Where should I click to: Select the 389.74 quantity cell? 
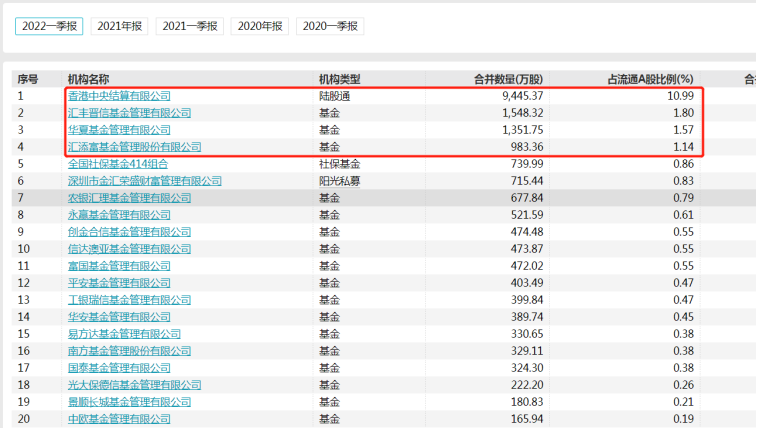(x=527, y=317)
